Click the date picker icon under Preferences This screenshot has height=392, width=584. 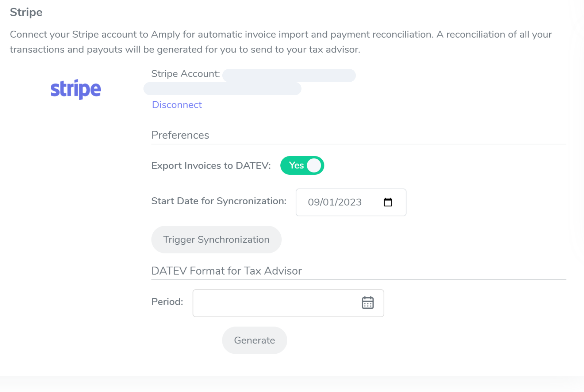point(388,202)
